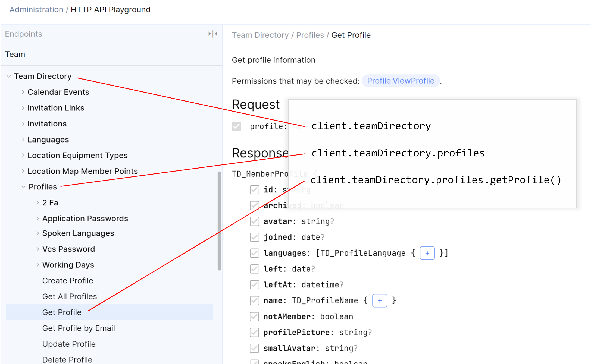
Task: Toggle the avatar field checkbox
Action: coord(254,221)
